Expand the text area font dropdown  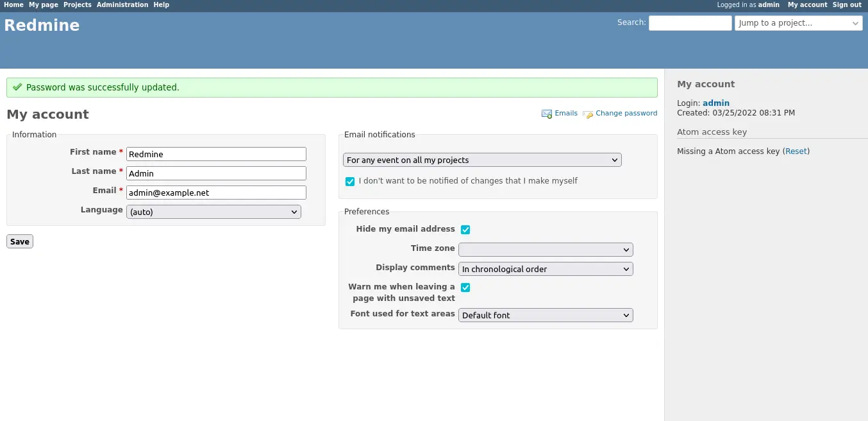pos(546,315)
